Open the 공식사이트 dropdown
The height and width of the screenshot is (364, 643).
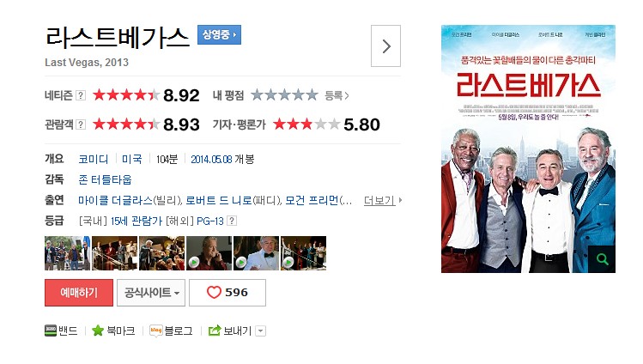pyautogui.click(x=151, y=293)
